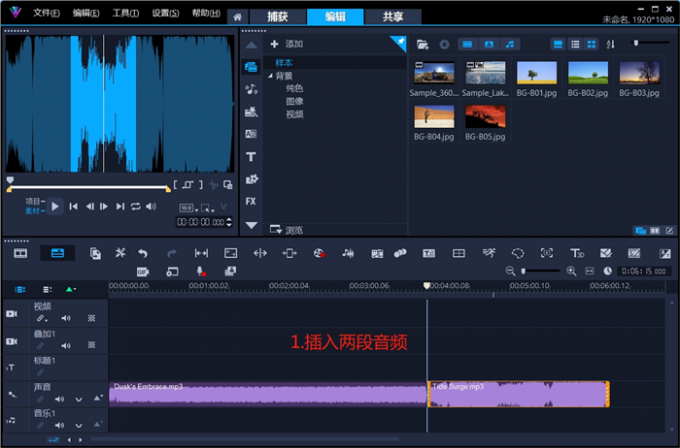This screenshot has height=448, width=680.
Task: Open the sound mixer icon
Action: (348, 253)
